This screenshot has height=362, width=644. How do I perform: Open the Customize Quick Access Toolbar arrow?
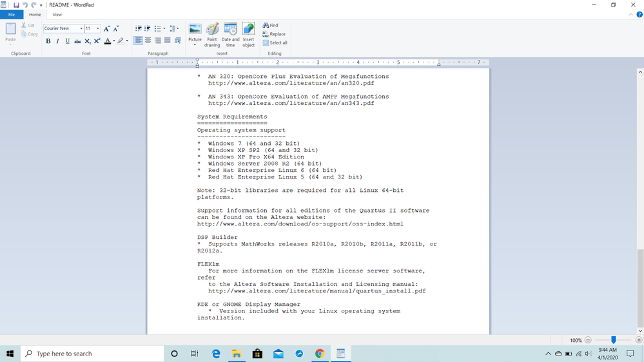[x=41, y=5]
